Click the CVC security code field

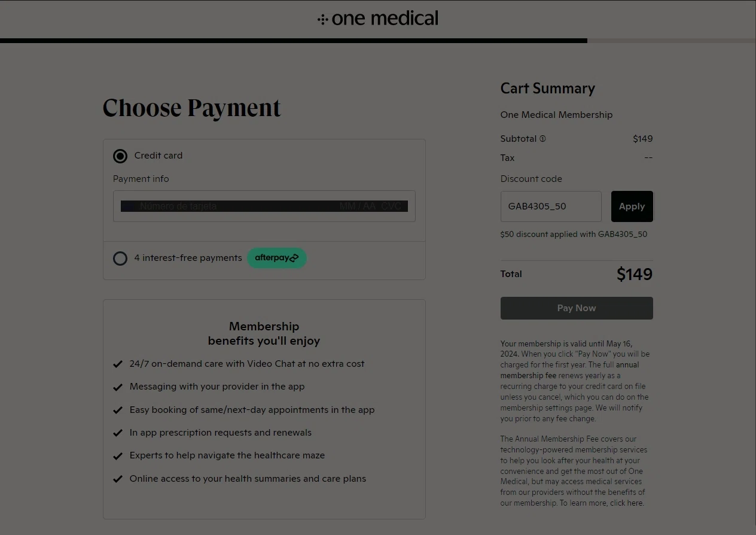tap(391, 206)
